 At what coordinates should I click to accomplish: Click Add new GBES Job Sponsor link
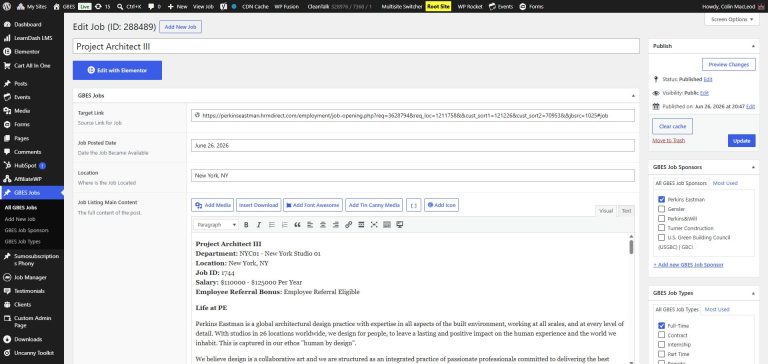(x=688, y=265)
